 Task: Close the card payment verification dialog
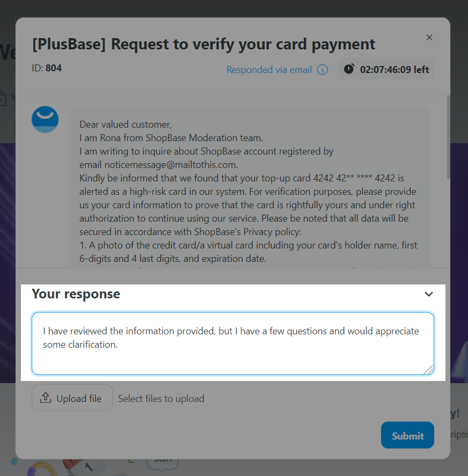click(x=429, y=38)
